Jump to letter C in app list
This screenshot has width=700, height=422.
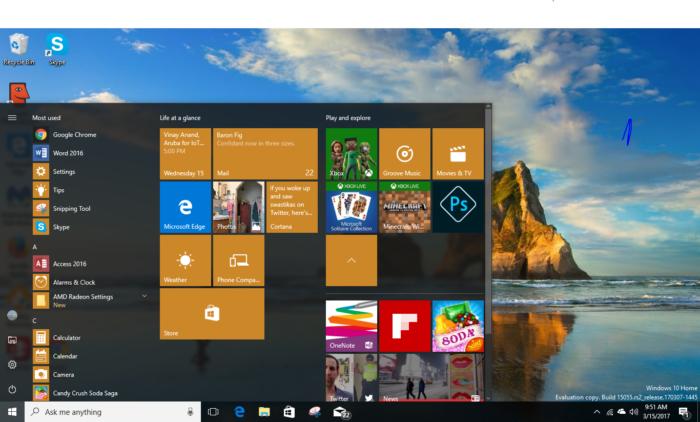(x=34, y=321)
